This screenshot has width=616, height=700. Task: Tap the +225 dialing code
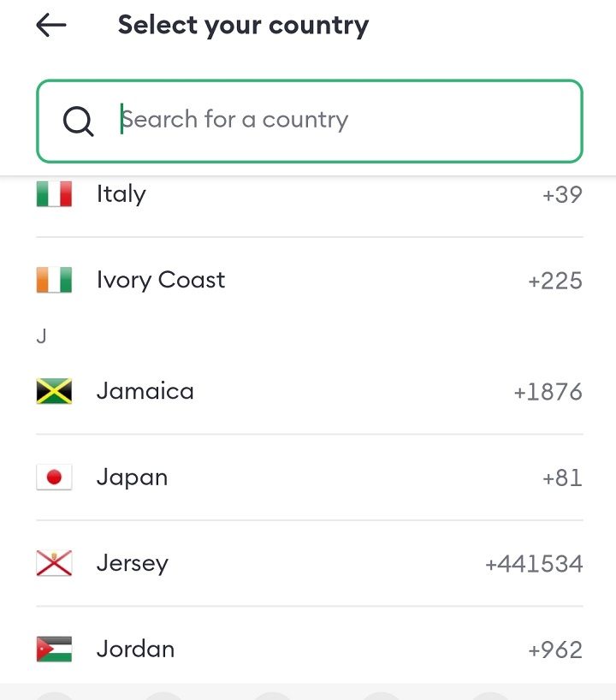pos(555,282)
